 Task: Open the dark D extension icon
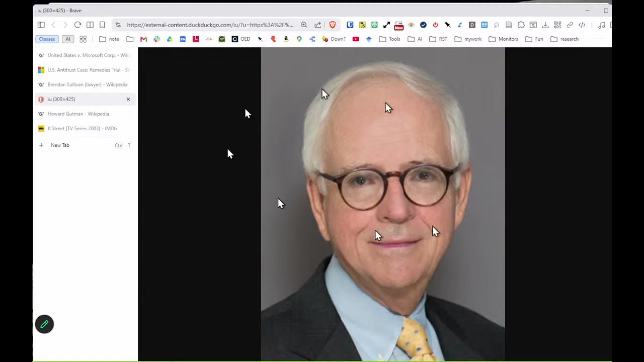pyautogui.click(x=472, y=25)
